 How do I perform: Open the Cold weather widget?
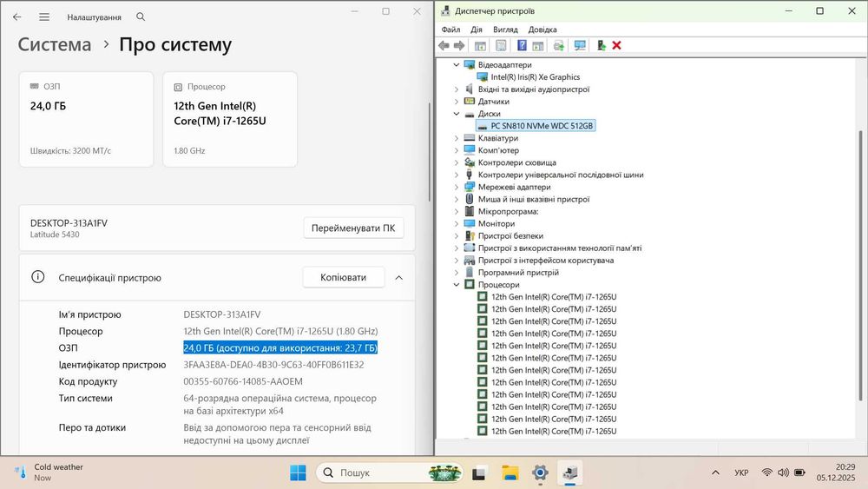49,472
